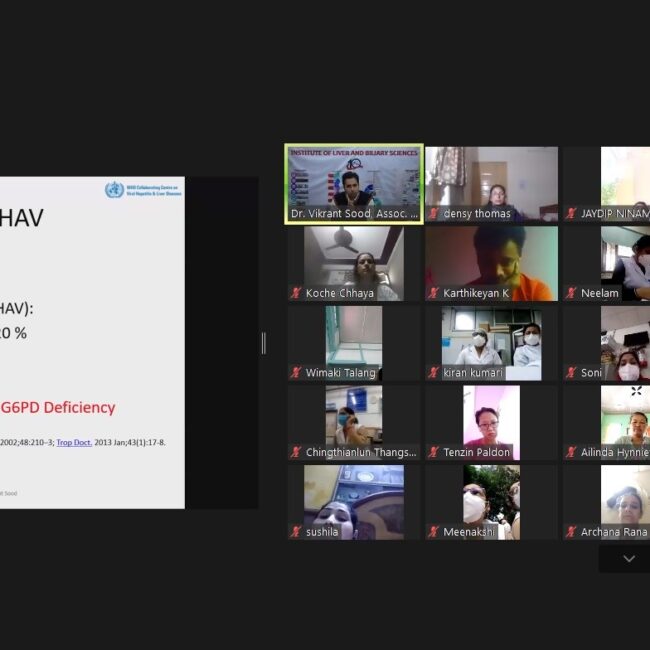
Task: Click muted mic icon for Archana Rana
Action: point(571,532)
